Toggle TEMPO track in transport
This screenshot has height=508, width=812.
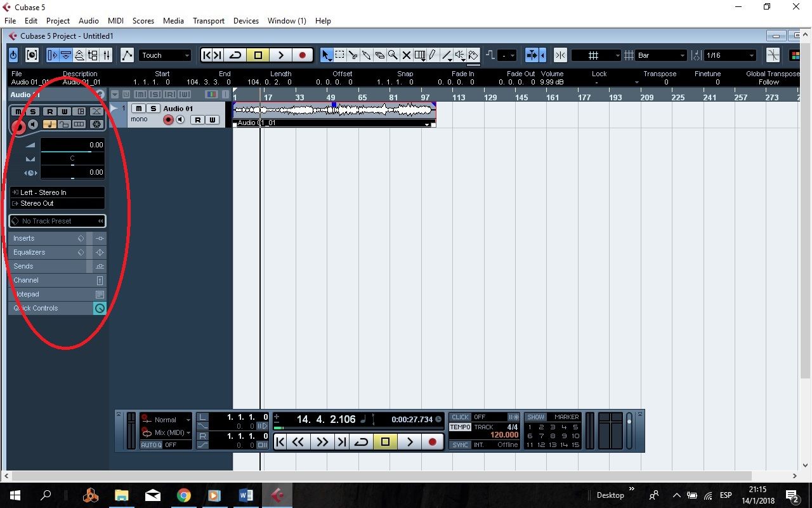(x=460, y=427)
